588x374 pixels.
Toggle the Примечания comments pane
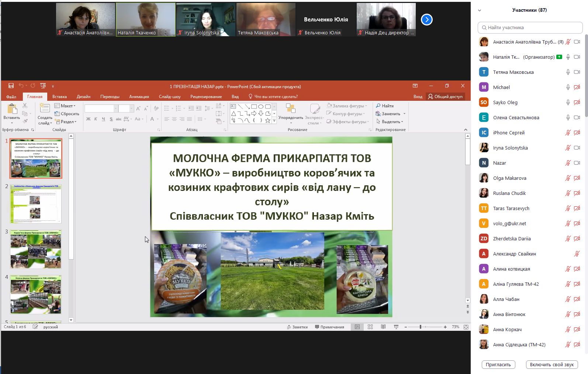click(329, 327)
